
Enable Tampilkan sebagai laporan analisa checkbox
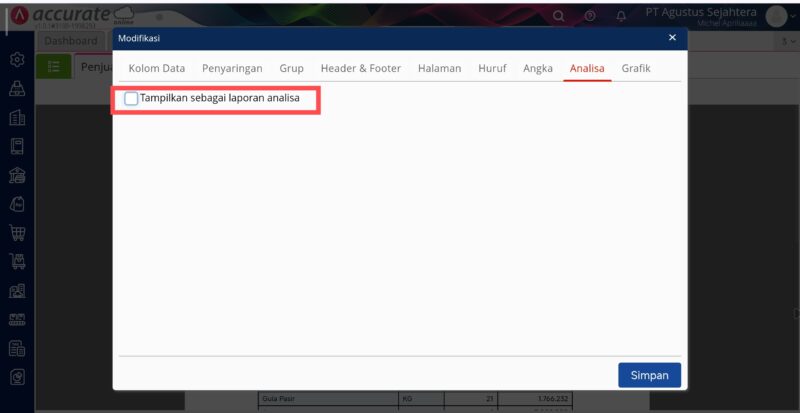[132, 99]
